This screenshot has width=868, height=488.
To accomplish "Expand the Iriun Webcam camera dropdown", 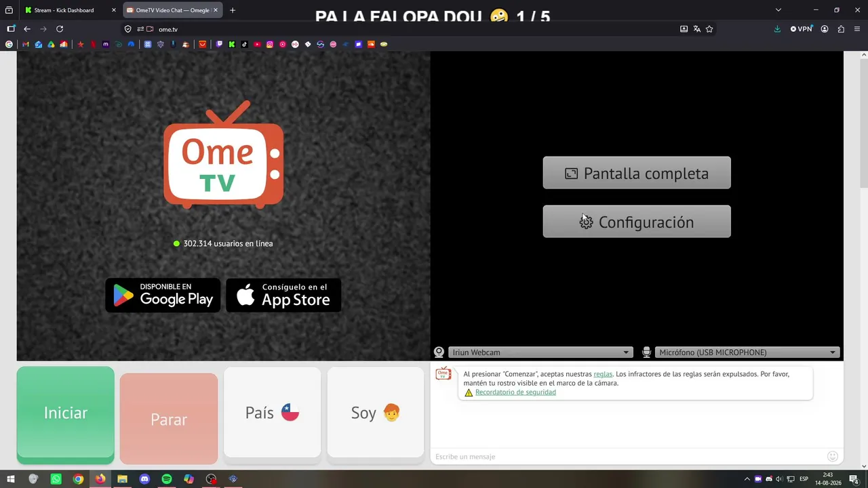I will (540, 352).
